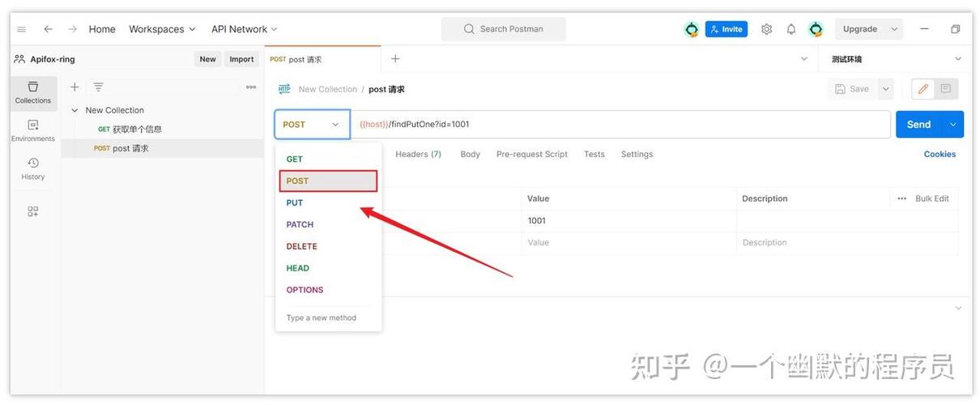Image resolution: width=980 pixels, height=405 pixels.
Task: Open the Send options dropdown arrow
Action: [952, 125]
